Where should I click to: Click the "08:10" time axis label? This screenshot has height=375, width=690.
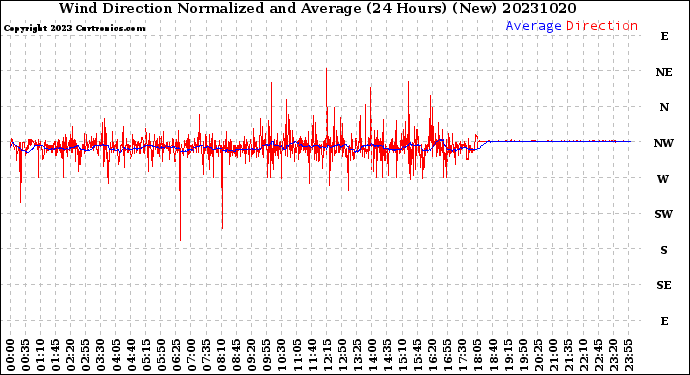click(x=222, y=355)
